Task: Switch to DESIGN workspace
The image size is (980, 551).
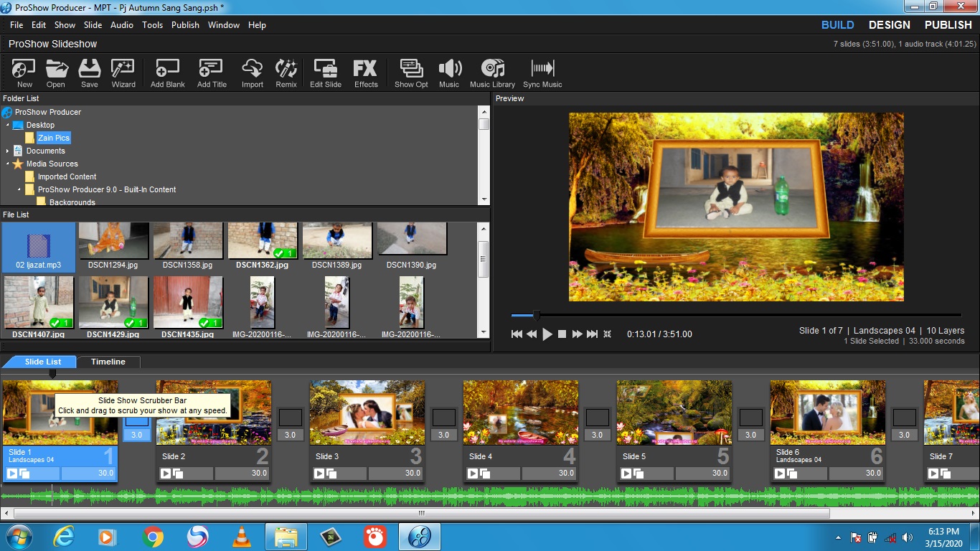Action: pyautogui.click(x=890, y=25)
